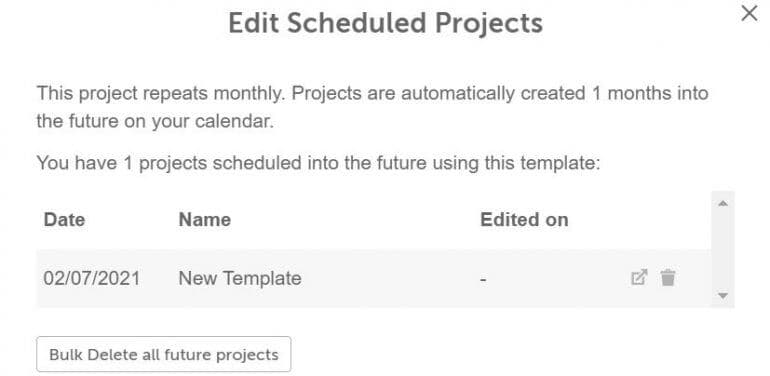Click 'automatically created' in the description text
The width and height of the screenshot is (770, 376).
click(493, 93)
